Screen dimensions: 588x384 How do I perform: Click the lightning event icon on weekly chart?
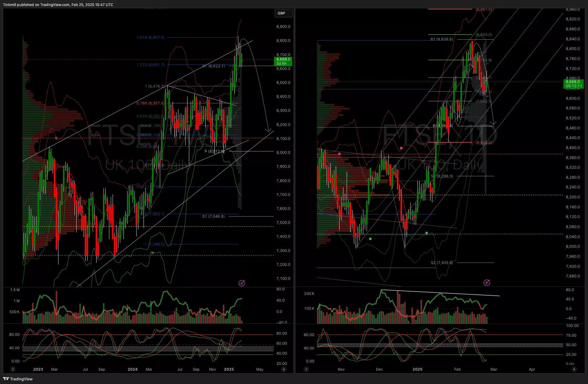tap(242, 283)
